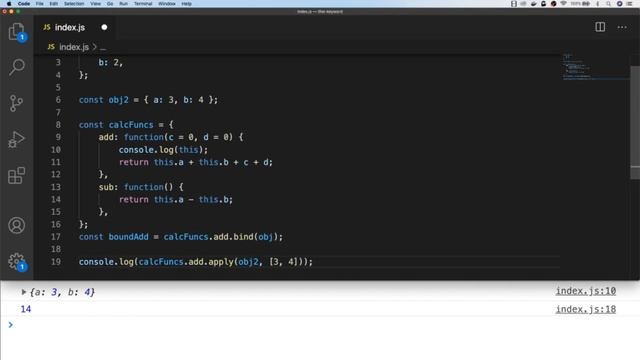
Task: Open the Extensions view
Action: [x=17, y=176]
